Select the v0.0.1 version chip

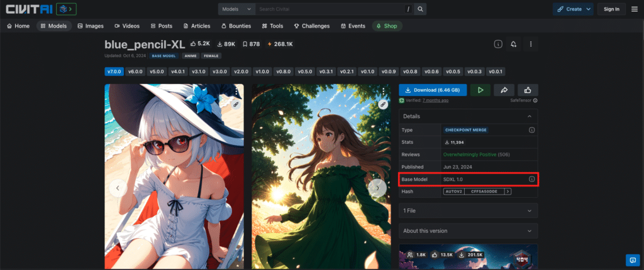pos(496,72)
